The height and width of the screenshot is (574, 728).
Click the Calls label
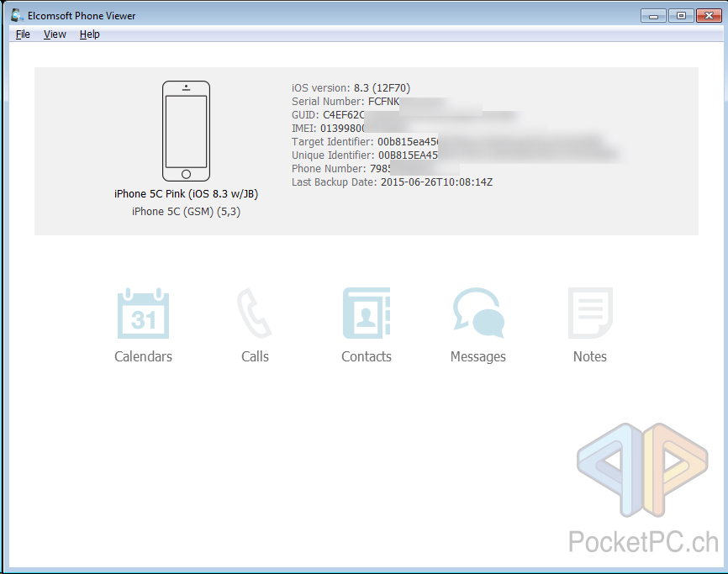coord(255,356)
